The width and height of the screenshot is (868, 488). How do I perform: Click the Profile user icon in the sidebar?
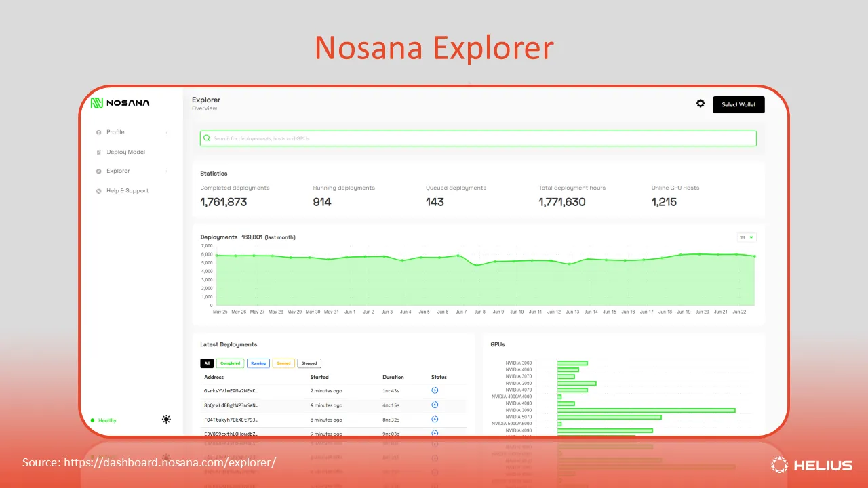pyautogui.click(x=99, y=132)
